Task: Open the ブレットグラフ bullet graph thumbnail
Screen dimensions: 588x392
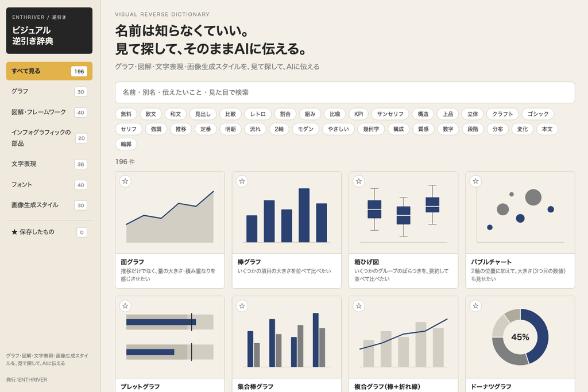Action: [170, 337]
